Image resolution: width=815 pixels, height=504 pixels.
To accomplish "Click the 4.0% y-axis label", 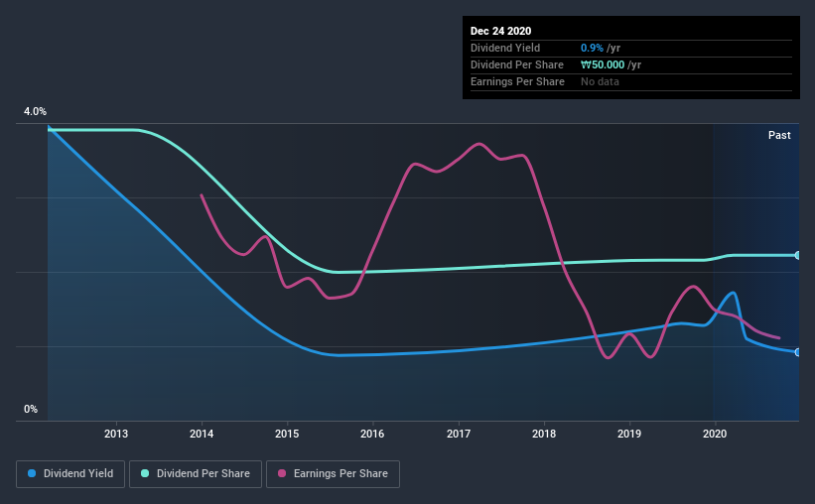I will [x=35, y=112].
